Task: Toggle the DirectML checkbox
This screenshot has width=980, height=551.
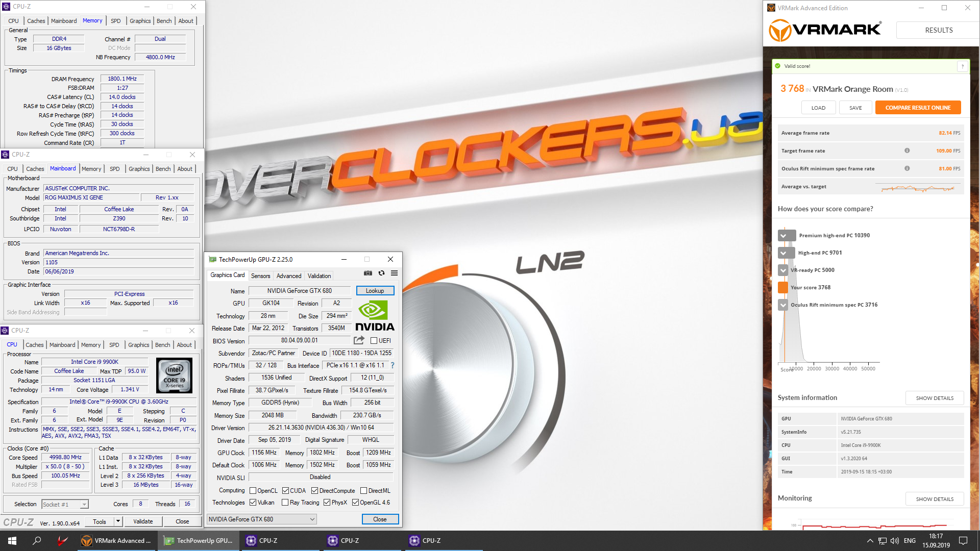Action: (x=363, y=491)
